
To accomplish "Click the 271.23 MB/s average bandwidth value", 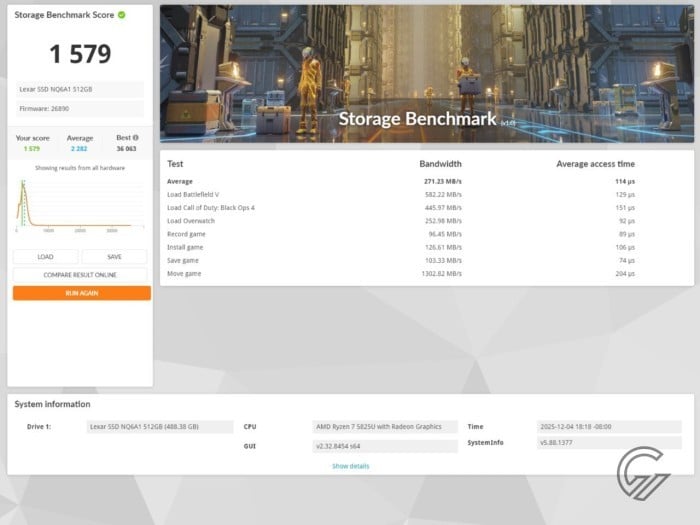I will 443,181.
